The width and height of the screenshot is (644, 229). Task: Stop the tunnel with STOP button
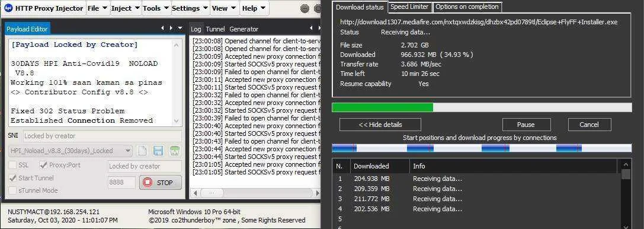coord(160,183)
